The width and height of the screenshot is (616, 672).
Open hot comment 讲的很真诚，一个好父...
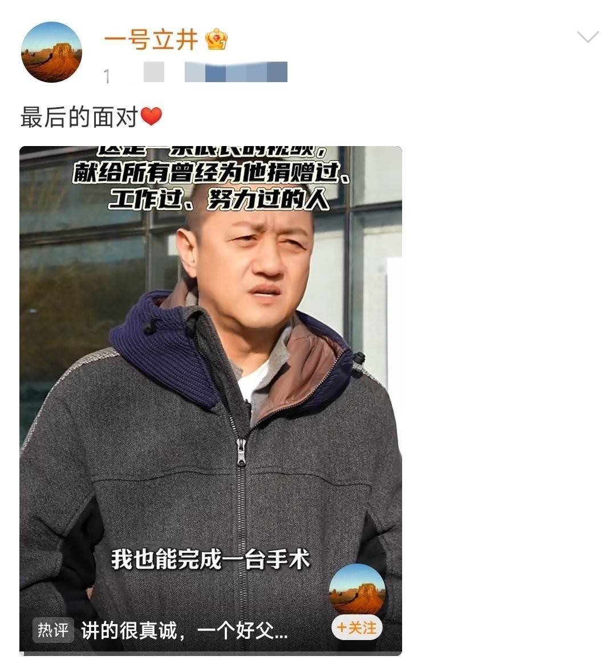pos(185,630)
